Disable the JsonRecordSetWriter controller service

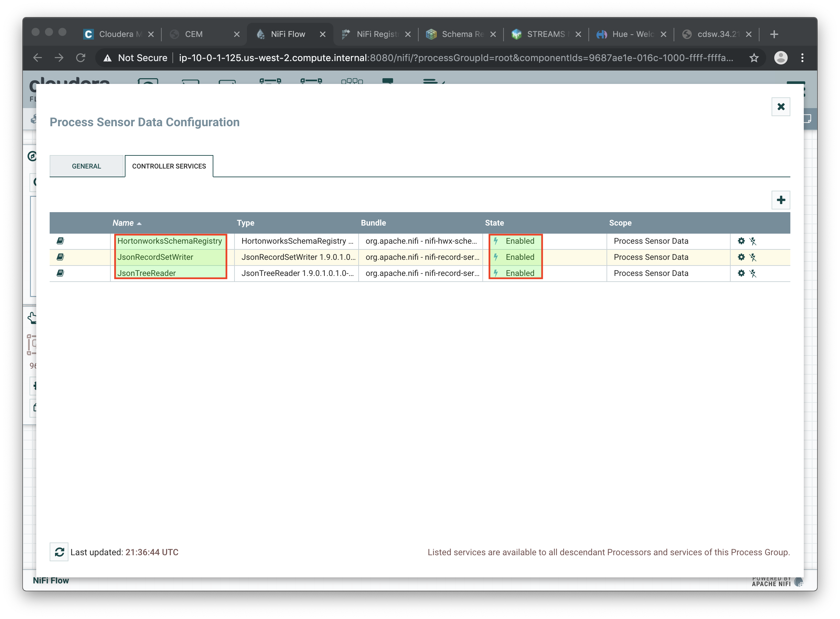[x=753, y=257]
